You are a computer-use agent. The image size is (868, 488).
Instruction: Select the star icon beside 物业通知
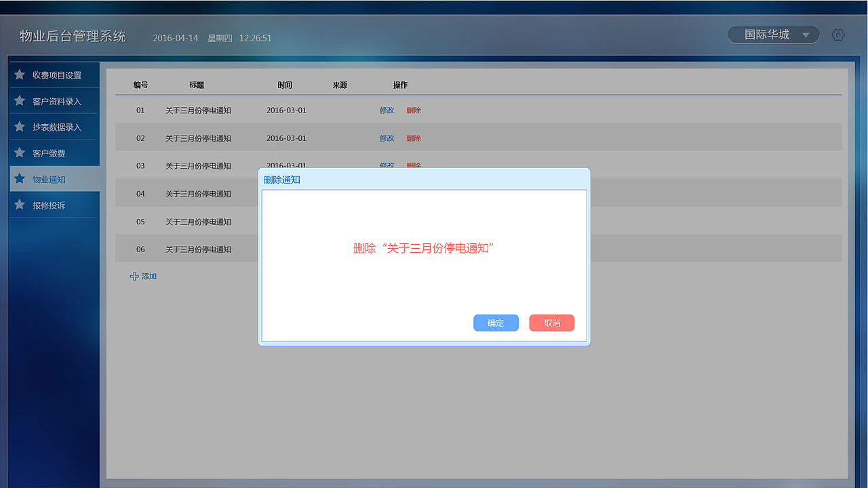click(19, 179)
